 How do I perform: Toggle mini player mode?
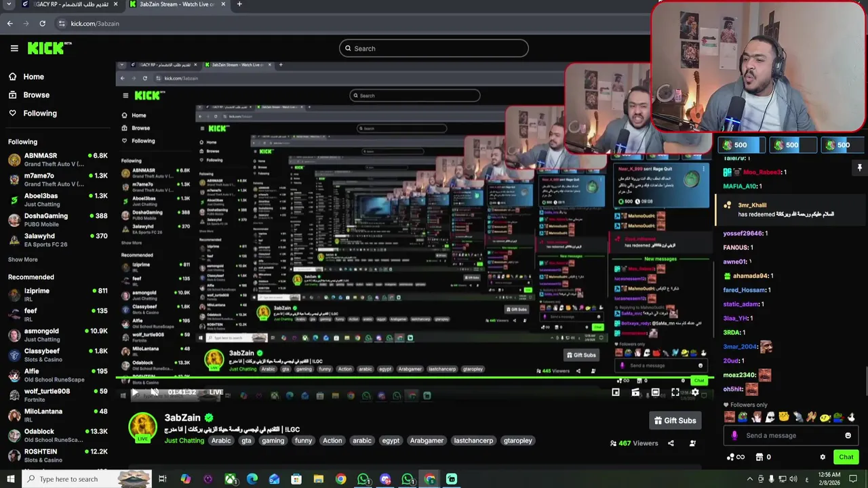click(616, 392)
